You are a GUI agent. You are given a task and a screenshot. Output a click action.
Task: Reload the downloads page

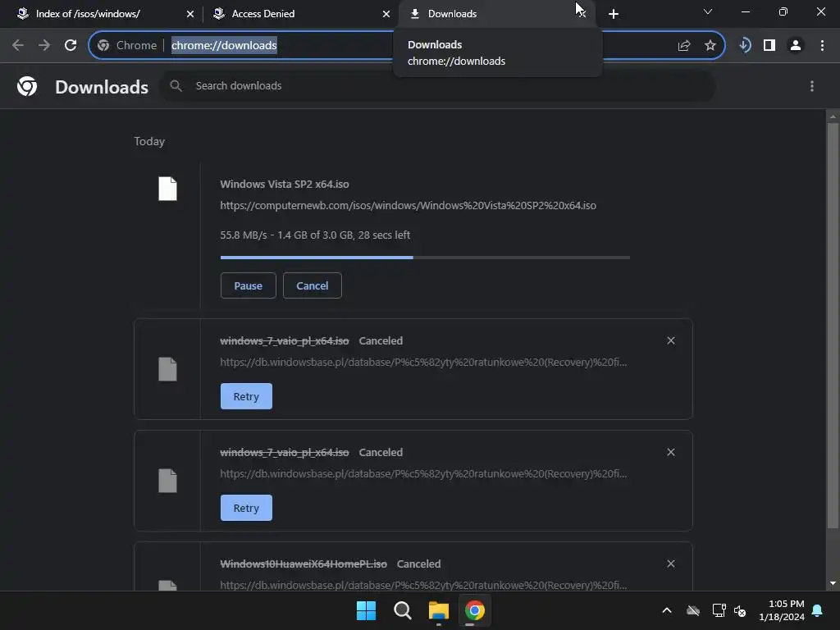tap(71, 46)
